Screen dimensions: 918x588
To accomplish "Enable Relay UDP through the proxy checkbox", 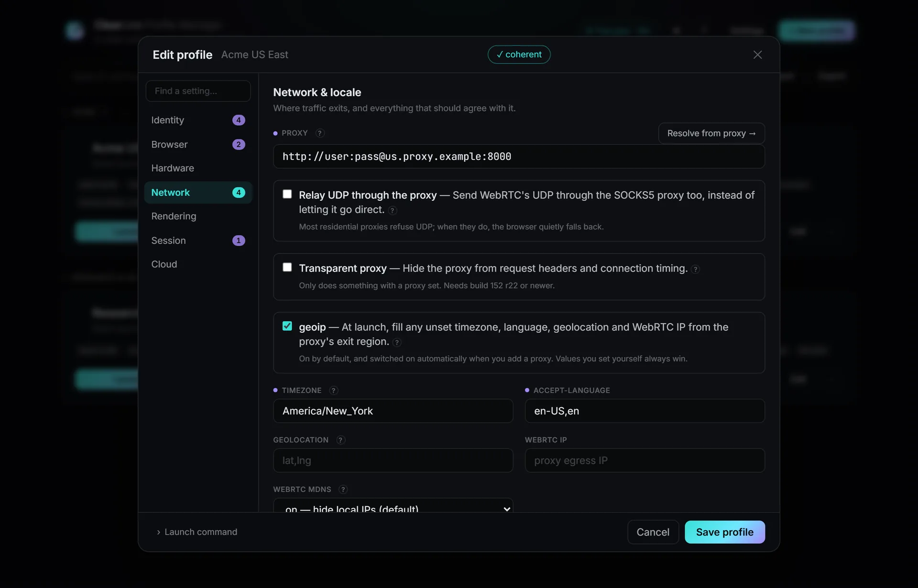I will (287, 194).
